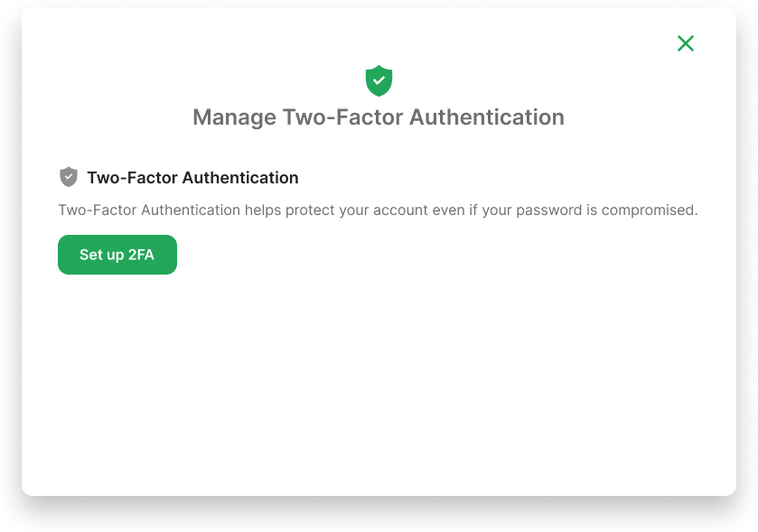The height and width of the screenshot is (532, 758).
Task: Click the bold Two-Factor Authentication section heading
Action: (192, 178)
